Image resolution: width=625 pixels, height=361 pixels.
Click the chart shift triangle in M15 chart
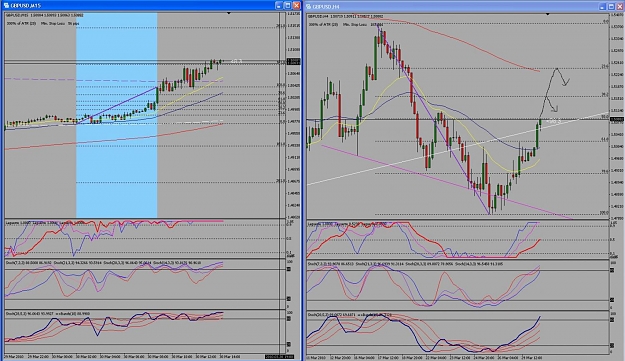pyautogui.click(x=229, y=14)
